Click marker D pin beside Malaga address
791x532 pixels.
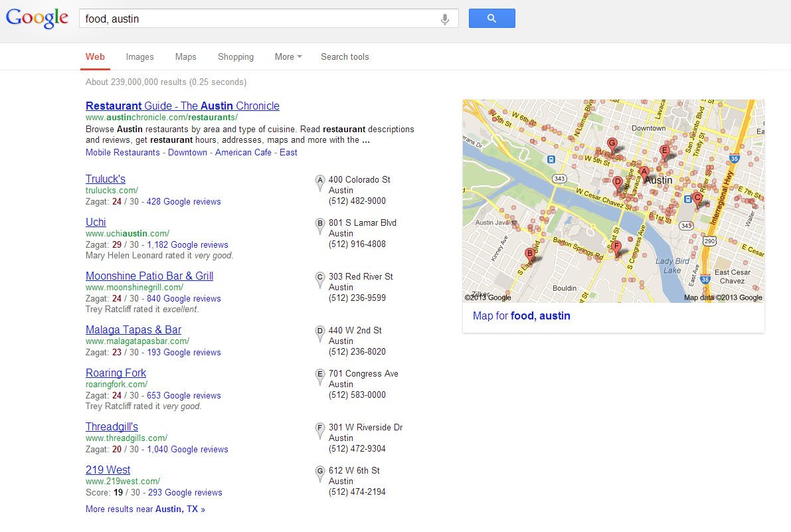[320, 333]
